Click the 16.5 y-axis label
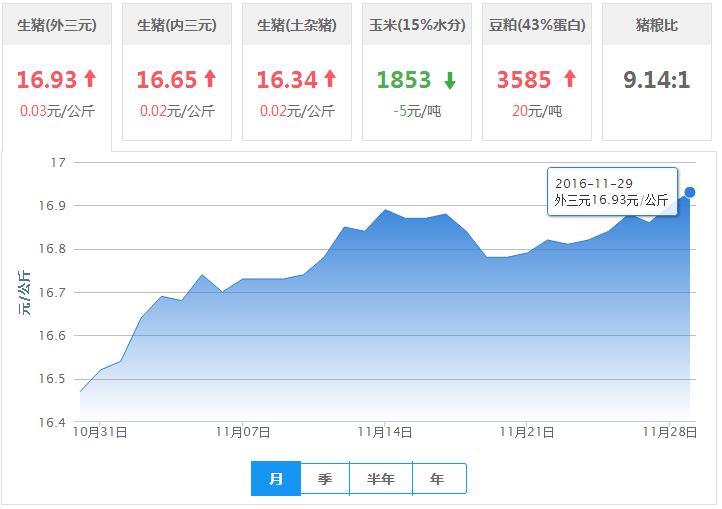The height and width of the screenshot is (509, 722). pos(52,379)
